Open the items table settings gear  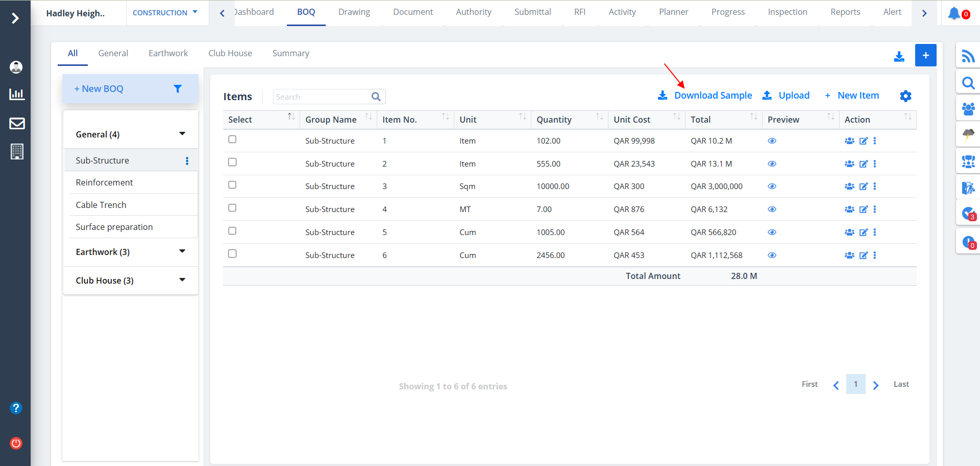click(x=905, y=96)
